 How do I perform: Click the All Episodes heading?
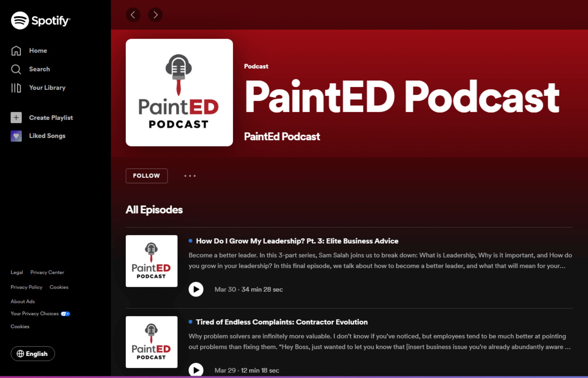pos(154,210)
